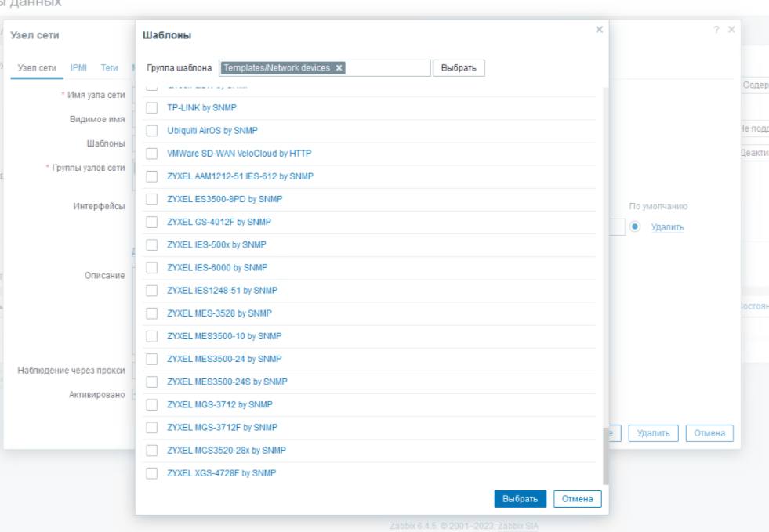Click Удалить button in Узел сети window
This screenshot has width=769, height=532.
653,433
